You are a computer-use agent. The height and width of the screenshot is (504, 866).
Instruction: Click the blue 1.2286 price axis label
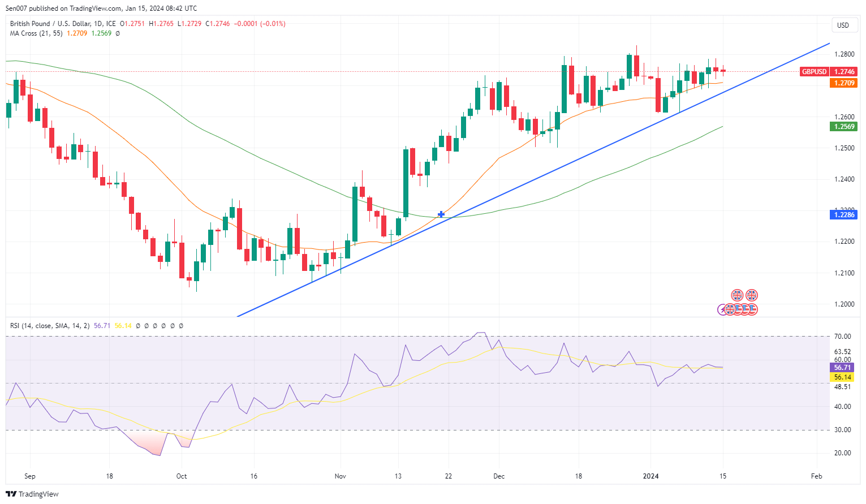click(843, 214)
